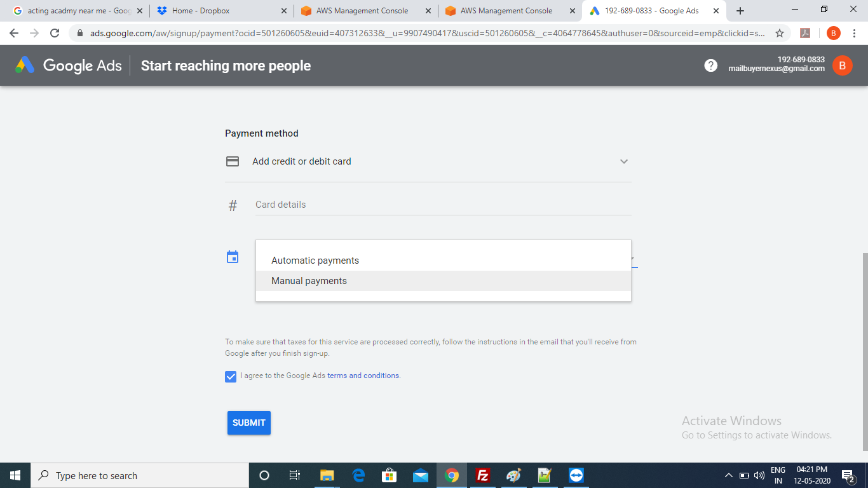Select Automatic payments option
The image size is (868, 488).
443,261
